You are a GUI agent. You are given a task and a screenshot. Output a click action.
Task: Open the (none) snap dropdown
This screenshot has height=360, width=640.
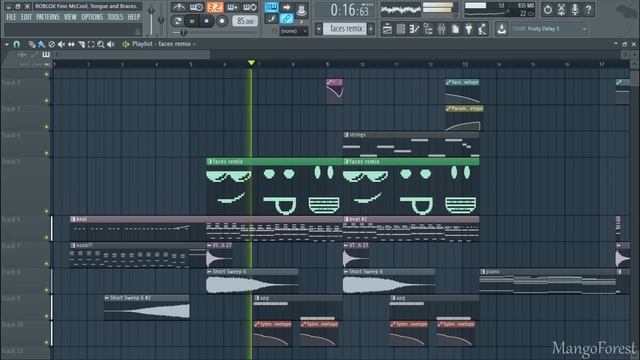pyautogui.click(x=293, y=31)
